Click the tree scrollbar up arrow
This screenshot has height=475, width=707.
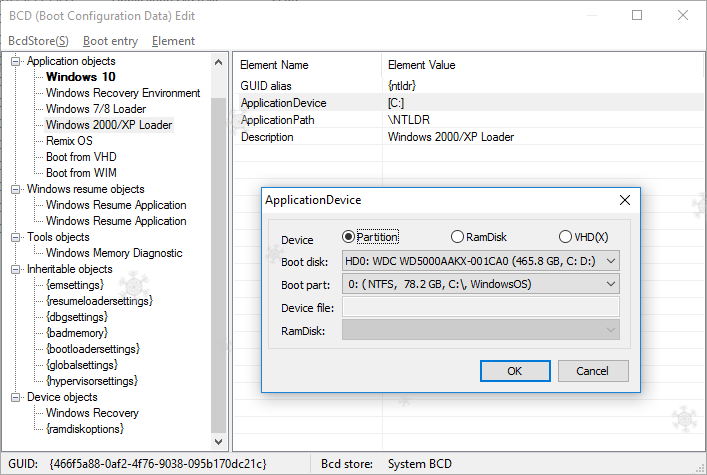point(219,62)
